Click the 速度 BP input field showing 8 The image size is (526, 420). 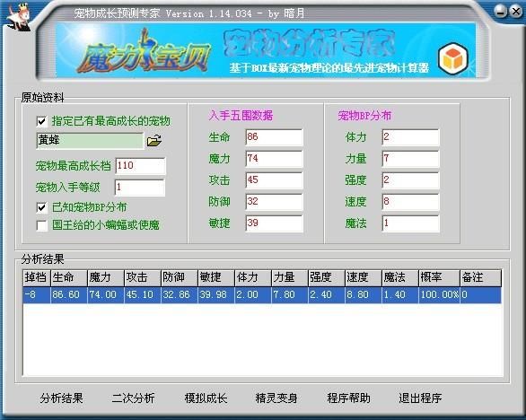tap(410, 202)
